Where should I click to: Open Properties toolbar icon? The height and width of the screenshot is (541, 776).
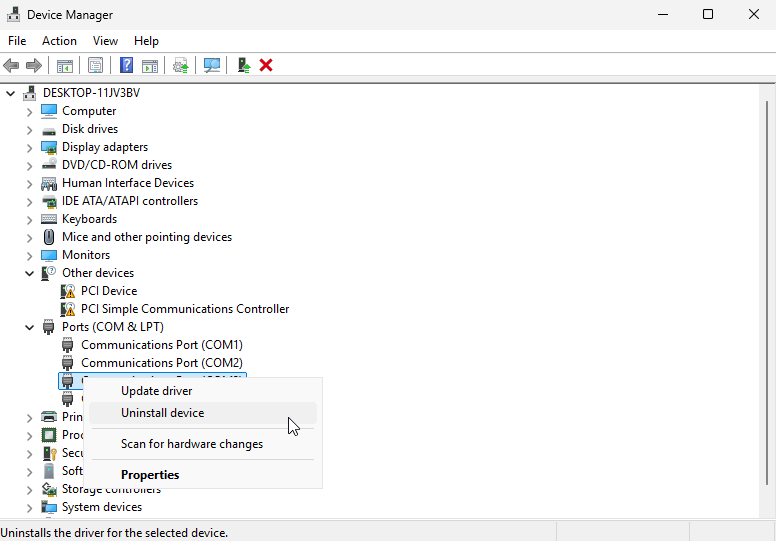point(96,65)
